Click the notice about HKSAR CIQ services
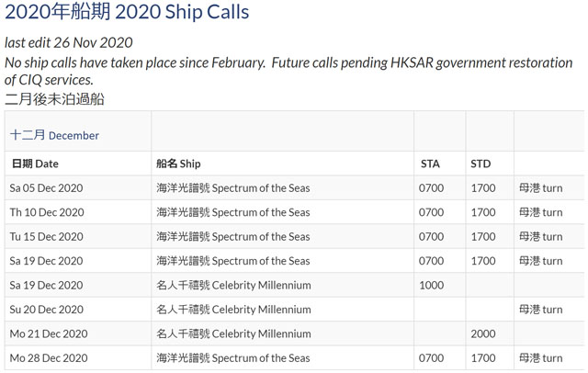This screenshot has width=588, height=373. pyautogui.click(x=288, y=71)
